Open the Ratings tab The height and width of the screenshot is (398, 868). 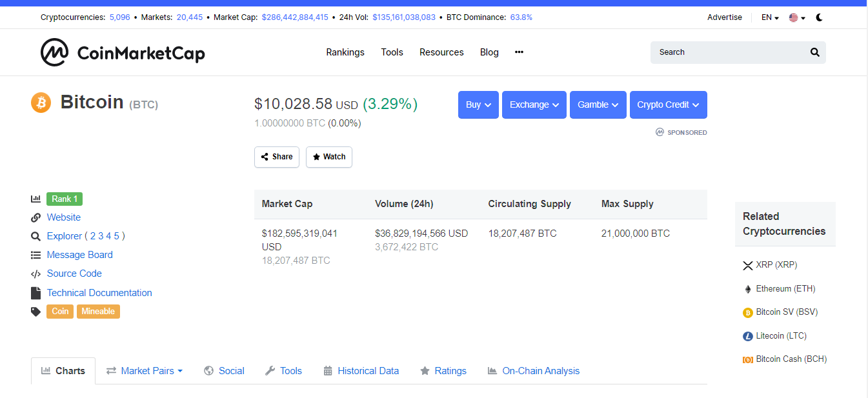pos(443,371)
